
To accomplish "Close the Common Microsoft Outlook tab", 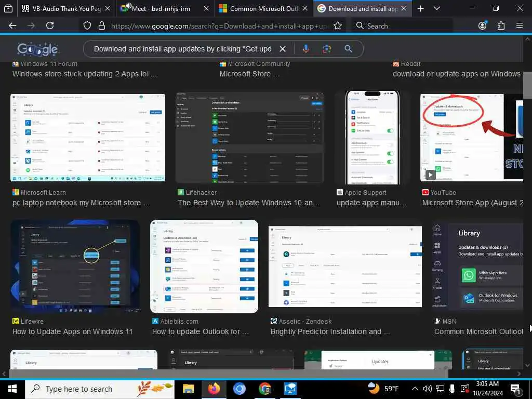I will pyautogui.click(x=305, y=8).
